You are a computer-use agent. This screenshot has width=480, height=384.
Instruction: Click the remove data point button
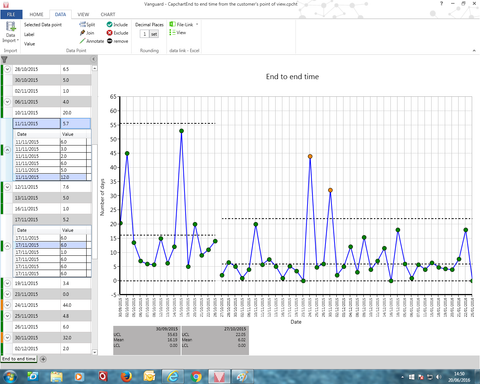117,41
